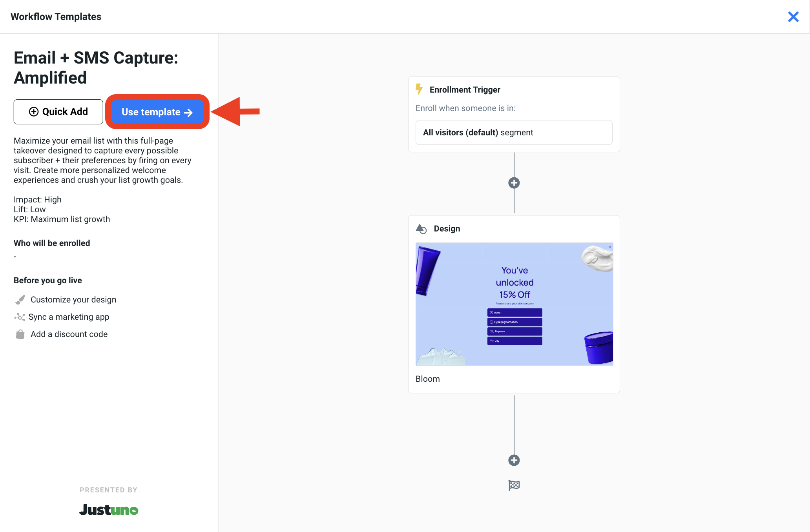
Task: Open the Bloom design preview thumbnail
Action: 514,304
